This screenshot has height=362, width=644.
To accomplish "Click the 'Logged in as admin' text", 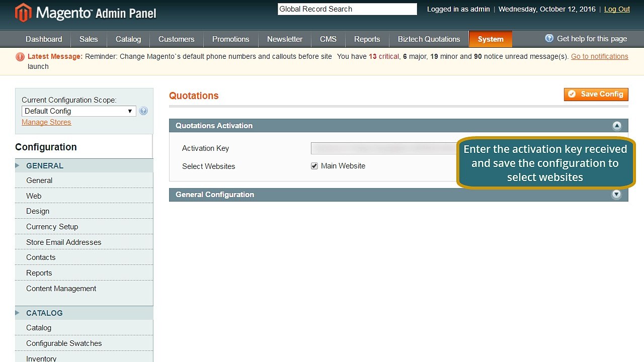I will coord(458,9).
